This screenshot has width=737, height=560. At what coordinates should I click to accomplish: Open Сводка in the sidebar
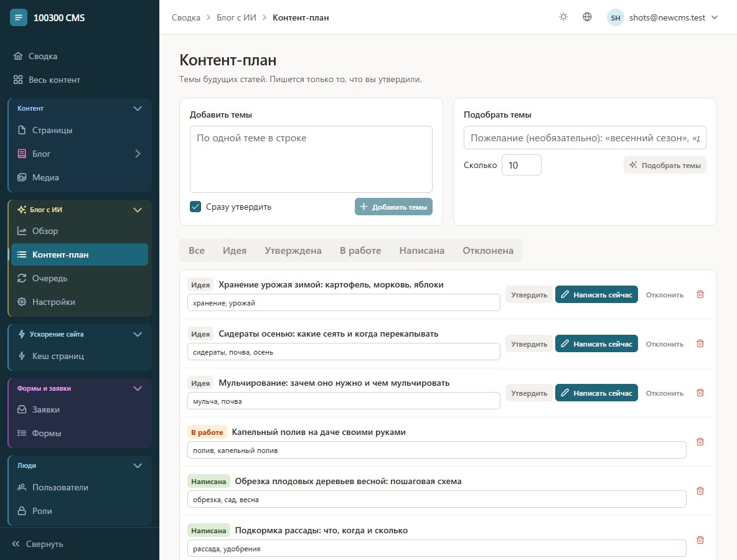80,57
